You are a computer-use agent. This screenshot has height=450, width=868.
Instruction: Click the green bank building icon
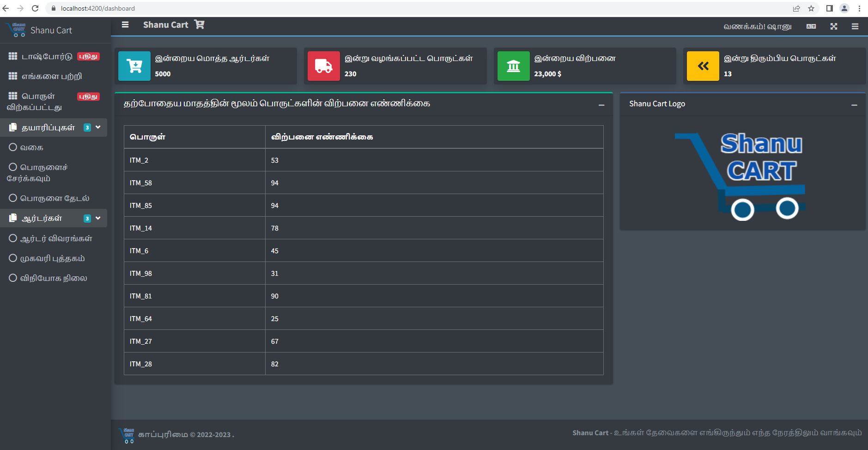tap(514, 66)
